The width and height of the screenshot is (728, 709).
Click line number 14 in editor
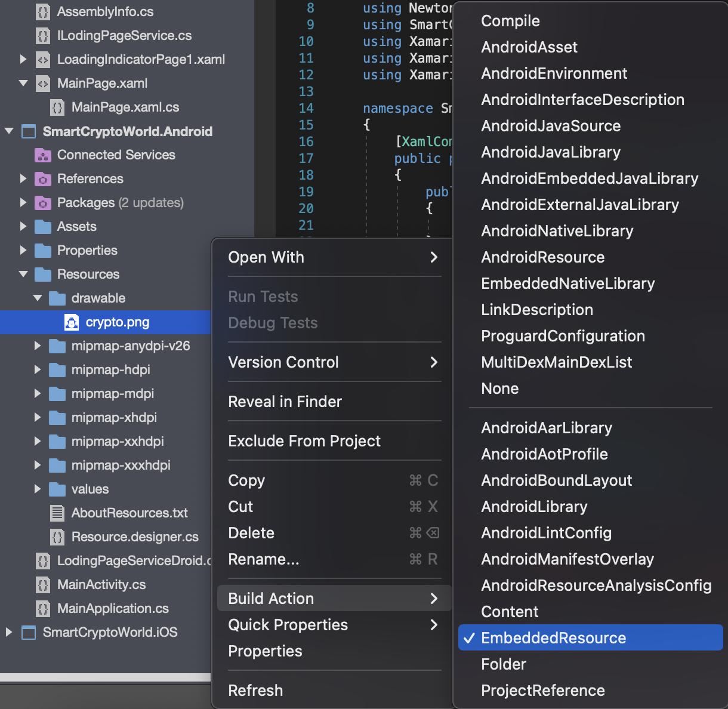306,108
